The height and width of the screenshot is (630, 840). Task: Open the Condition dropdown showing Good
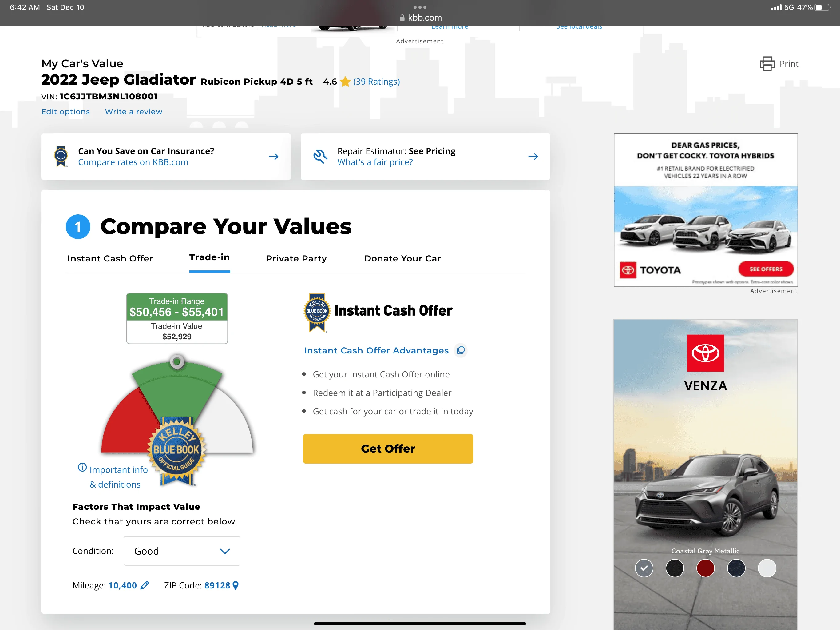(x=182, y=551)
